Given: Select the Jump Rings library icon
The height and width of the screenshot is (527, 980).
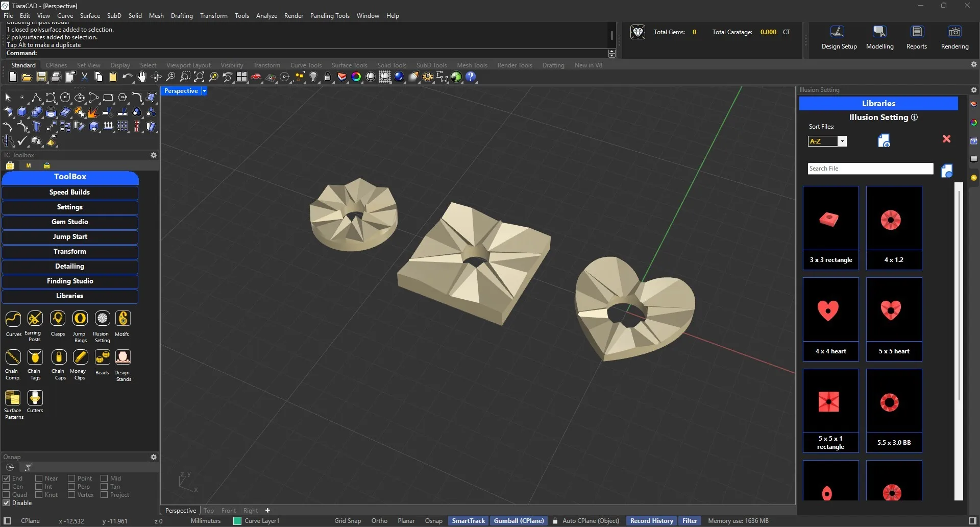Looking at the screenshot, I should click(80, 319).
